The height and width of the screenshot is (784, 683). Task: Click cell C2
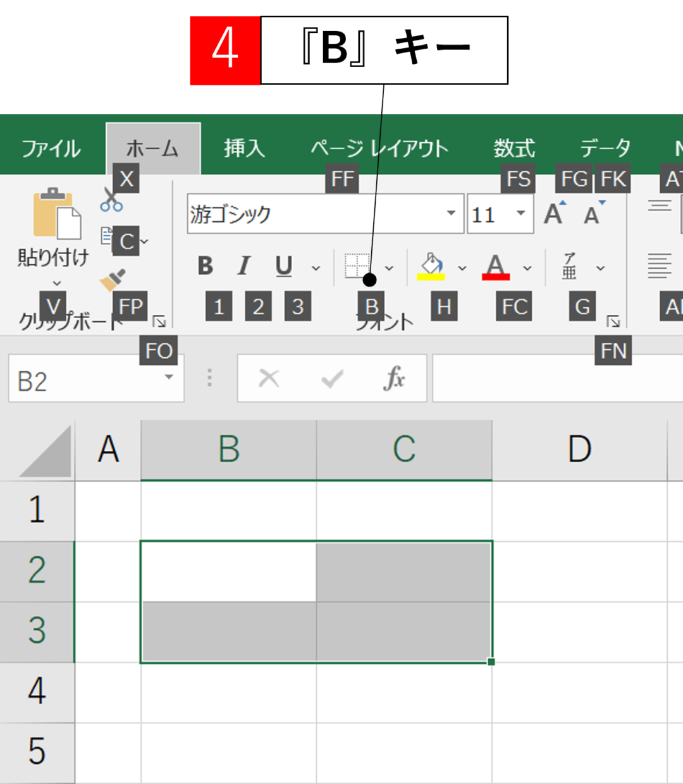(404, 572)
